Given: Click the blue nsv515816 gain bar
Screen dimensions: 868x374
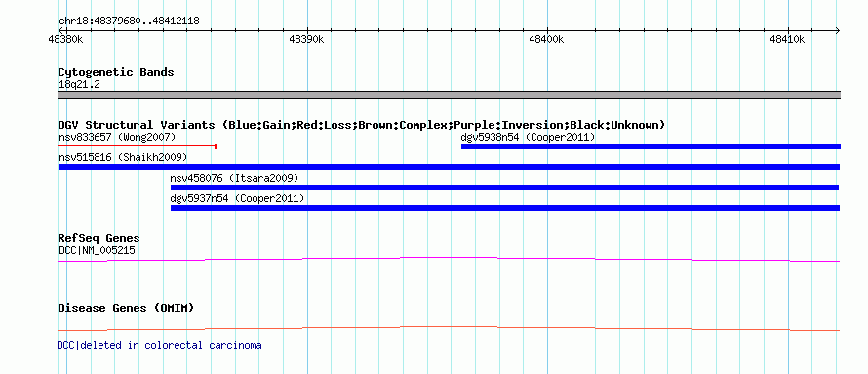Looking at the screenshot, I should pyautogui.click(x=449, y=167).
